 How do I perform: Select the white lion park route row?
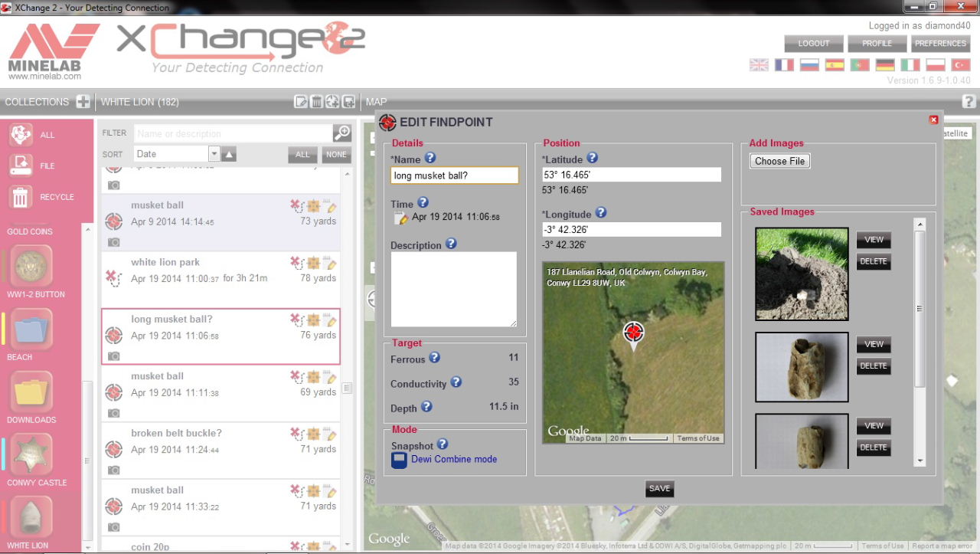coord(220,280)
